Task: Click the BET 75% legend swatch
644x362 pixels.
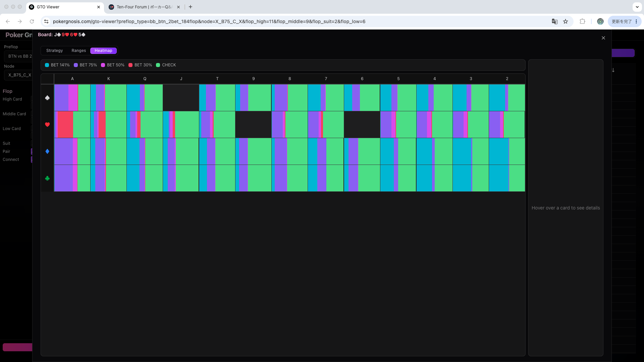Action: coord(76,65)
